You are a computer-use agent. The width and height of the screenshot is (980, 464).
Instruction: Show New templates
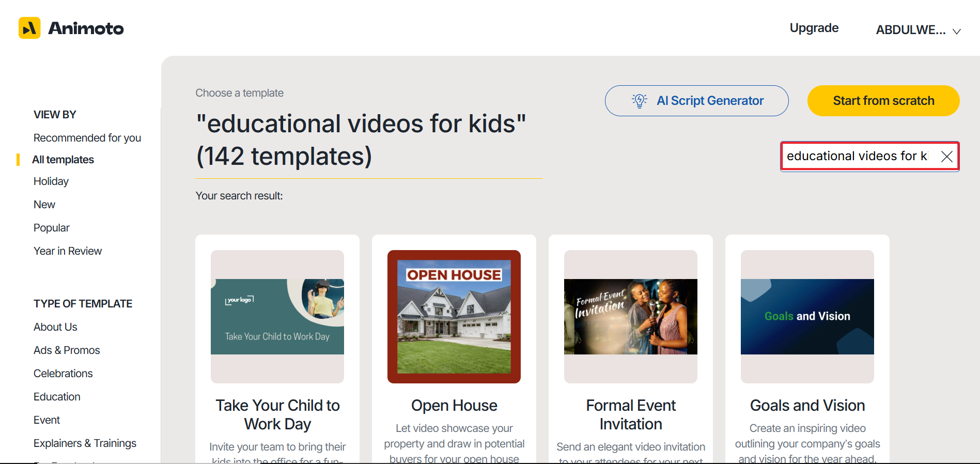[44, 205]
